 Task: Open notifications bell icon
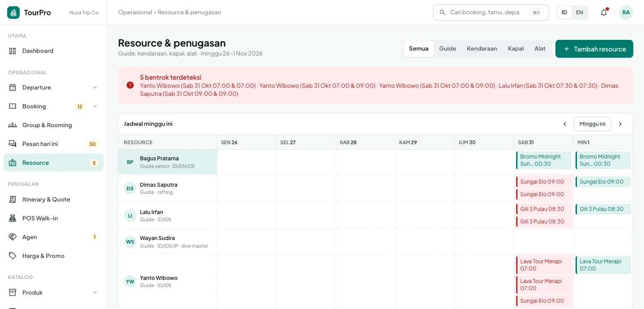[x=604, y=13]
